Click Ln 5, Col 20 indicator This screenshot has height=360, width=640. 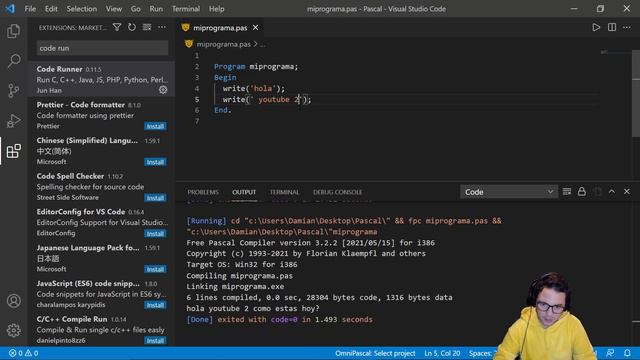[442, 353]
